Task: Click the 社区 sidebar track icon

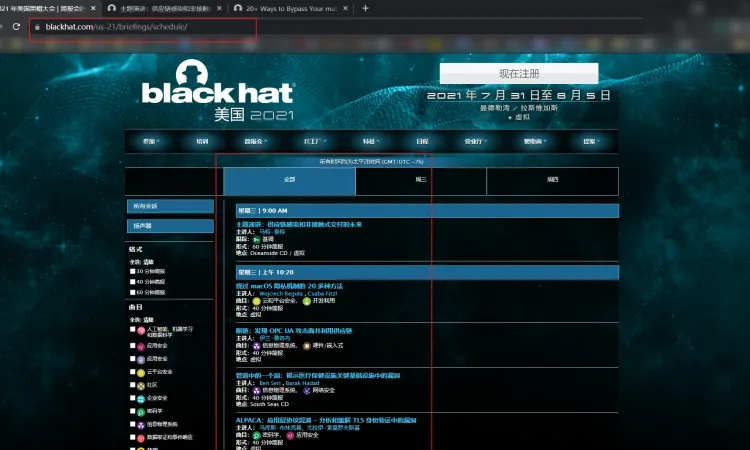Action: 141,386
